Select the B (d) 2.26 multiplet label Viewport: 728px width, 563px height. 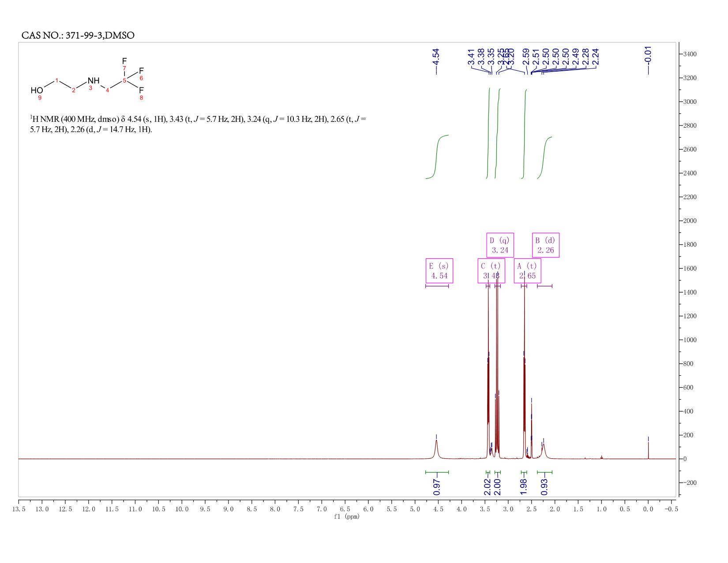click(545, 245)
